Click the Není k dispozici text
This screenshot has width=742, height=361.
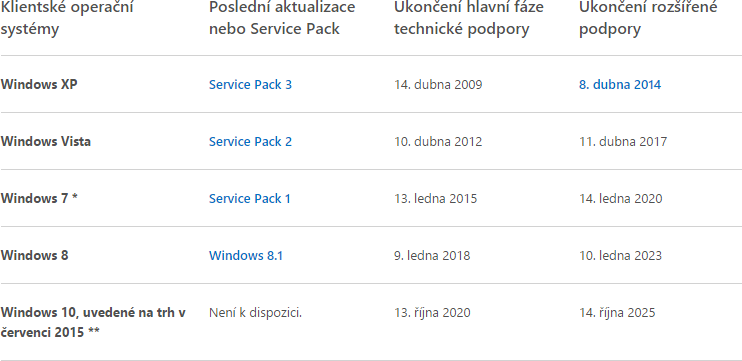click(256, 313)
